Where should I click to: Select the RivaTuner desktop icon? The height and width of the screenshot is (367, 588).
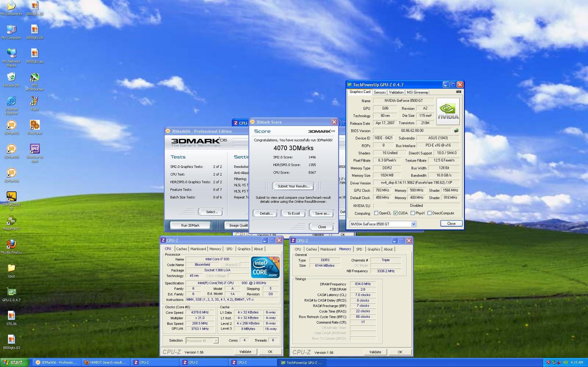coord(35,127)
